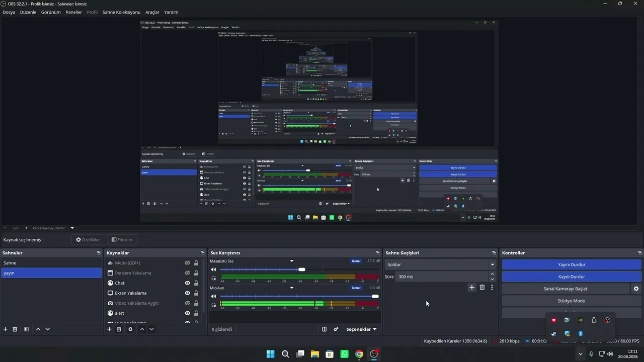This screenshot has height=362, width=644.
Task: Delete scene transition with trash icon
Action: 482,288
